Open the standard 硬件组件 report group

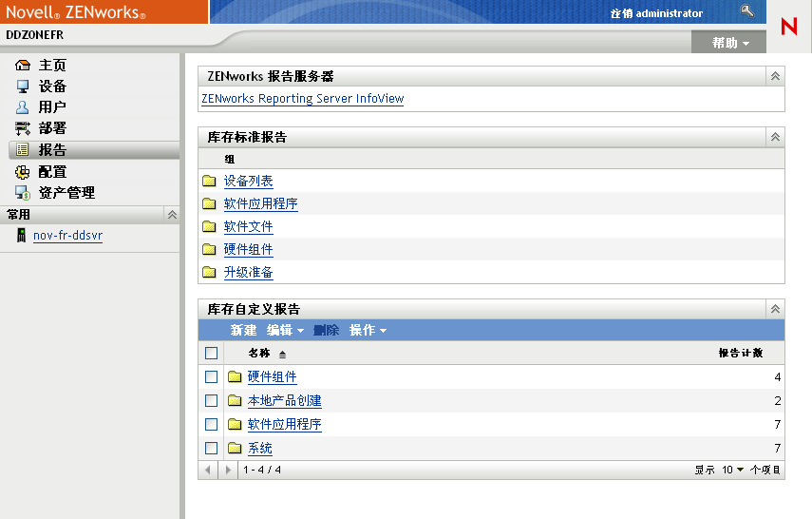pos(248,249)
